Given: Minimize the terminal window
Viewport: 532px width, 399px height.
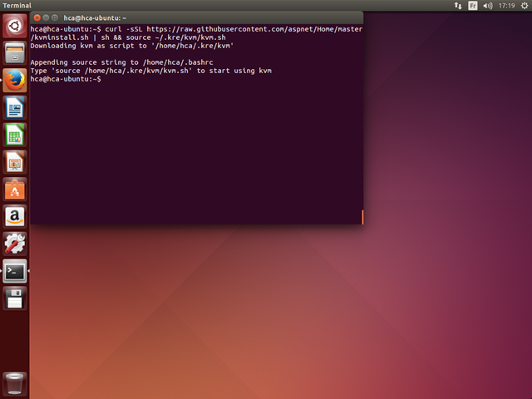Looking at the screenshot, I should click(46, 17).
